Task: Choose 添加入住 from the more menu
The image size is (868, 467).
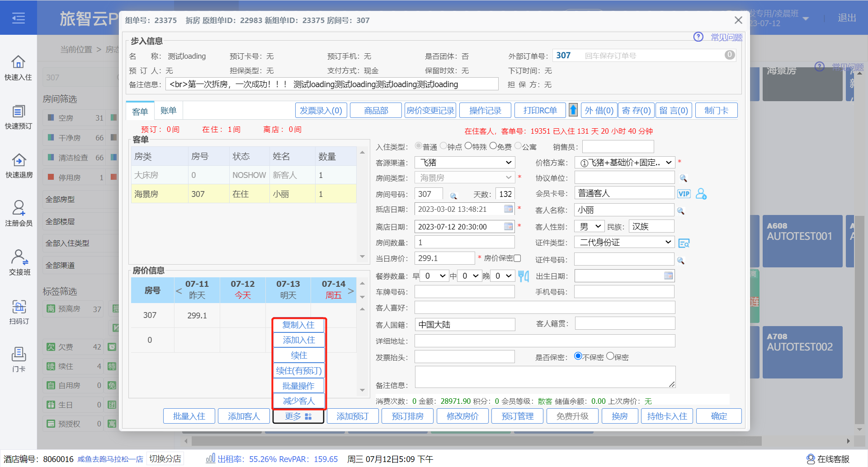Action: pos(298,340)
